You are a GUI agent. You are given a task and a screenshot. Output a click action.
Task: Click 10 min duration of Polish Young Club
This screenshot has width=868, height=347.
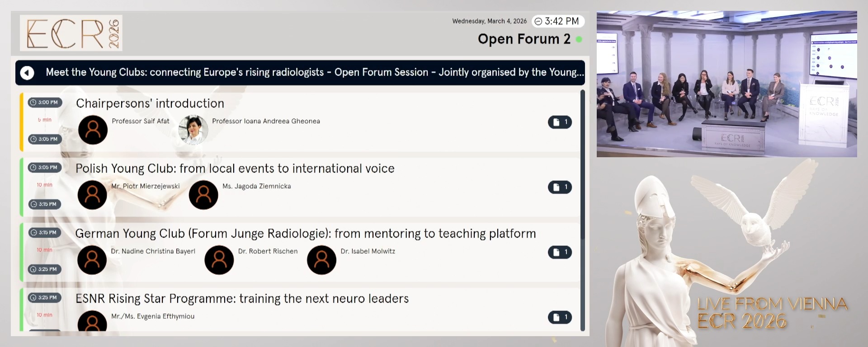click(45, 185)
